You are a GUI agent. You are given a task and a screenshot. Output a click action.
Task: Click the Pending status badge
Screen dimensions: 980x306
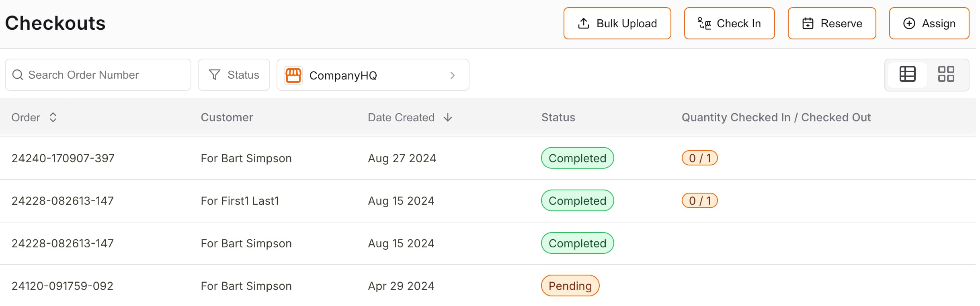coord(570,286)
